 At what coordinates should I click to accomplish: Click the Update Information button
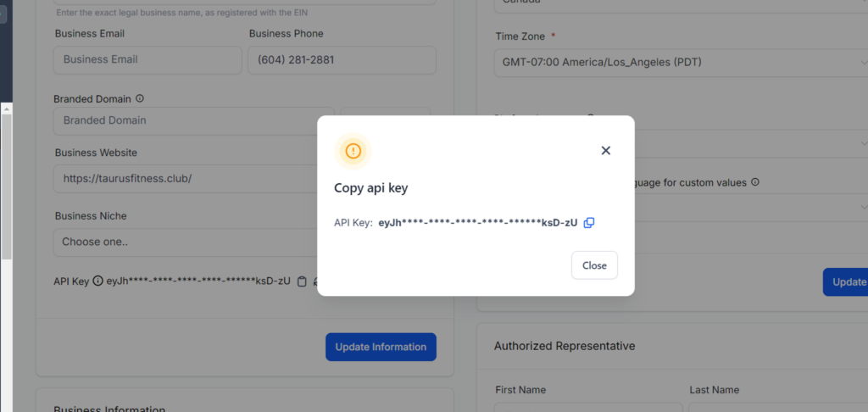click(x=381, y=347)
